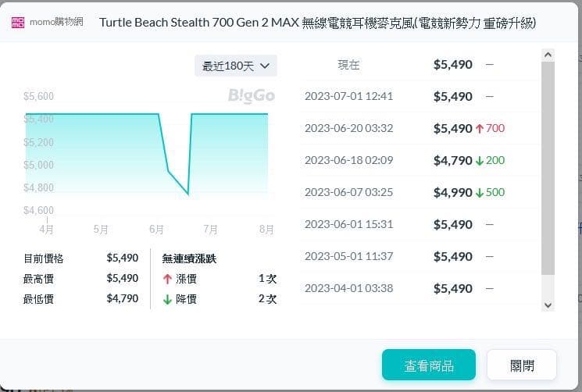Click the momo購物網 store name
This screenshot has width=582, height=392.
[x=56, y=22]
